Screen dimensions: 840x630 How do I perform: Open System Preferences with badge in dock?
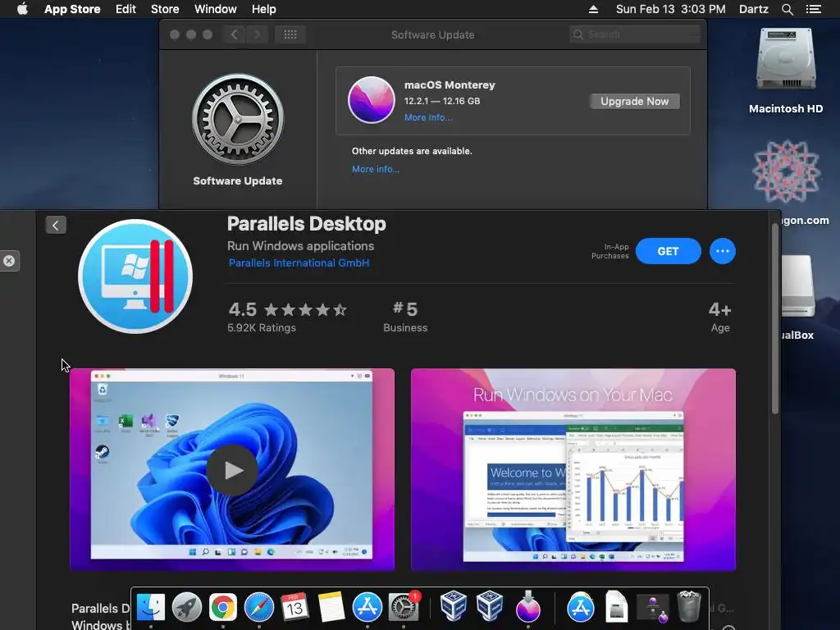click(404, 608)
